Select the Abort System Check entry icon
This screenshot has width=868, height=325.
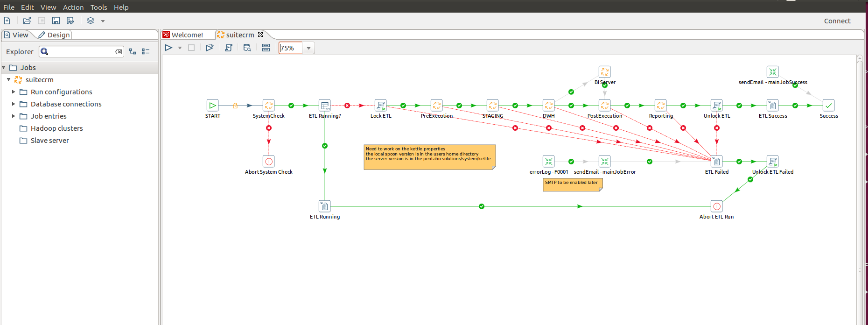click(x=269, y=162)
